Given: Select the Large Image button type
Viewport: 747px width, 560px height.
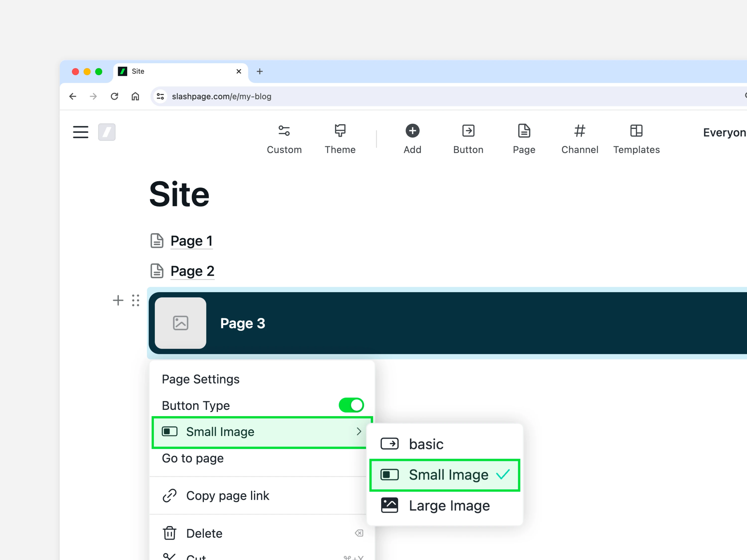Looking at the screenshot, I should point(444,506).
